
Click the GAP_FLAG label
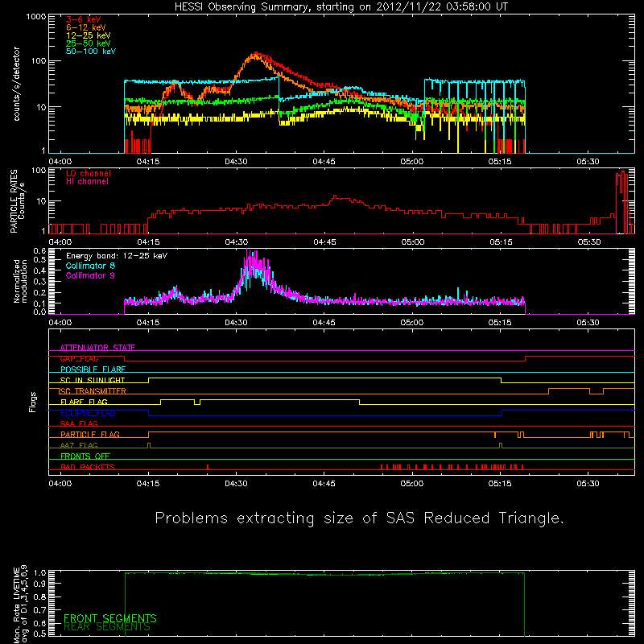tap(79, 358)
